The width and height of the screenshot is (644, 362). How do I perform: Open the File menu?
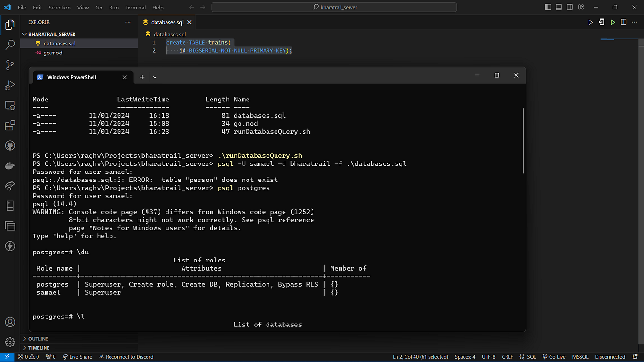click(22, 8)
